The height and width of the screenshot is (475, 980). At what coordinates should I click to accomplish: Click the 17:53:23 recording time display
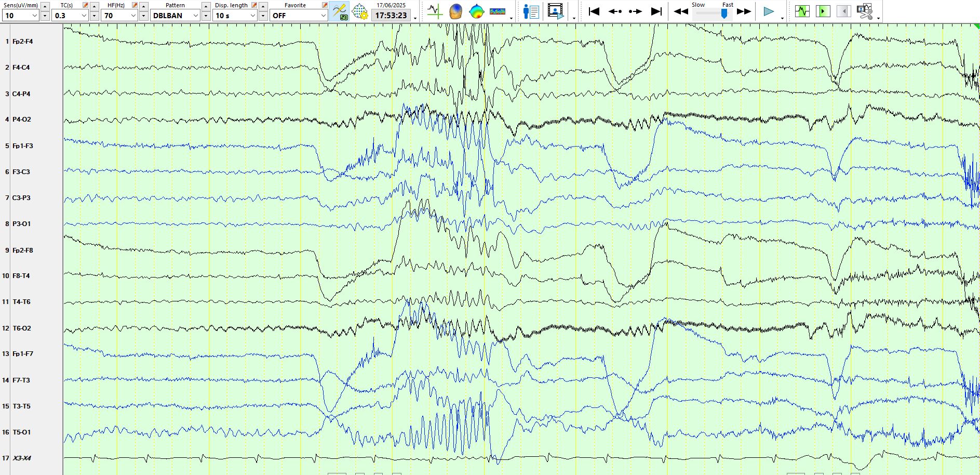coord(391,16)
